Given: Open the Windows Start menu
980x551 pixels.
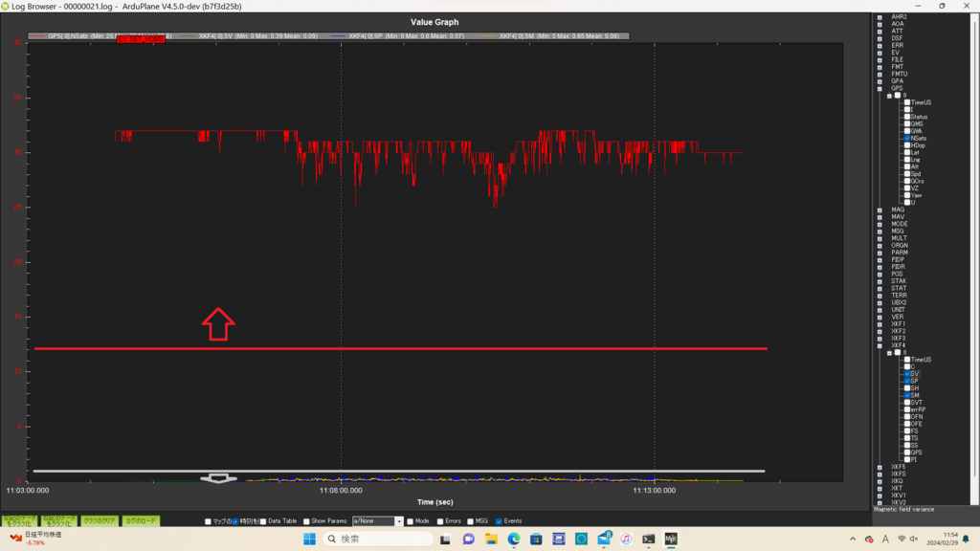Looking at the screenshot, I should tap(309, 539).
